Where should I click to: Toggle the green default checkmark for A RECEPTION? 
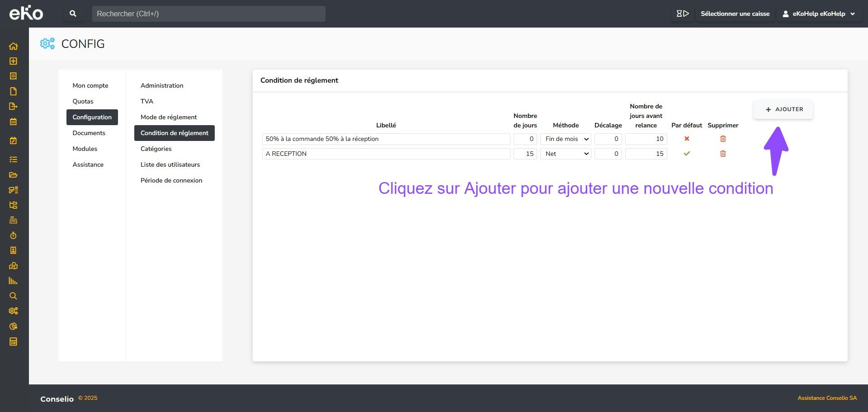(686, 154)
